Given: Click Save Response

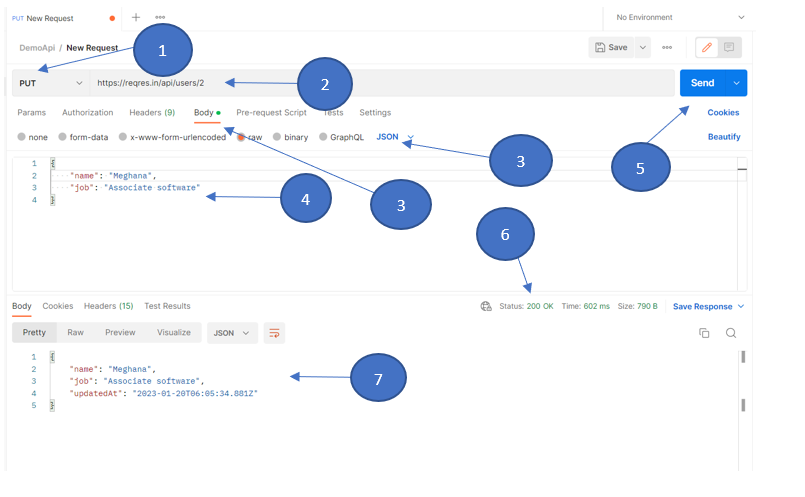Looking at the screenshot, I should tap(702, 307).
